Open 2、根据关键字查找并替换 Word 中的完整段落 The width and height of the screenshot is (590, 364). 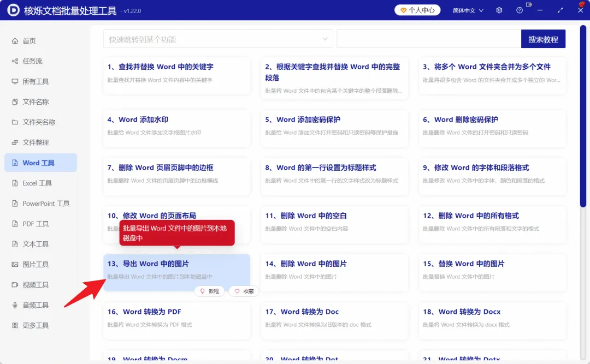(x=334, y=78)
